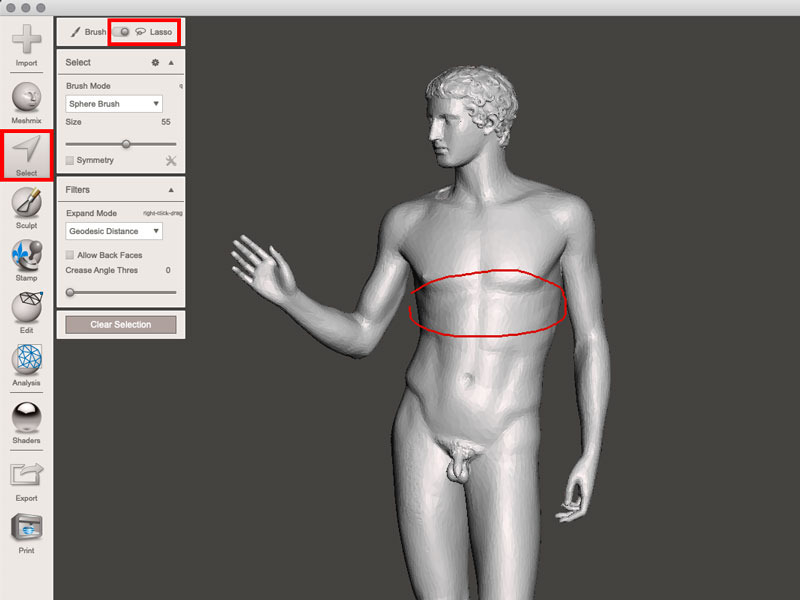
Task: Click the Clear Selection button
Action: click(x=120, y=325)
